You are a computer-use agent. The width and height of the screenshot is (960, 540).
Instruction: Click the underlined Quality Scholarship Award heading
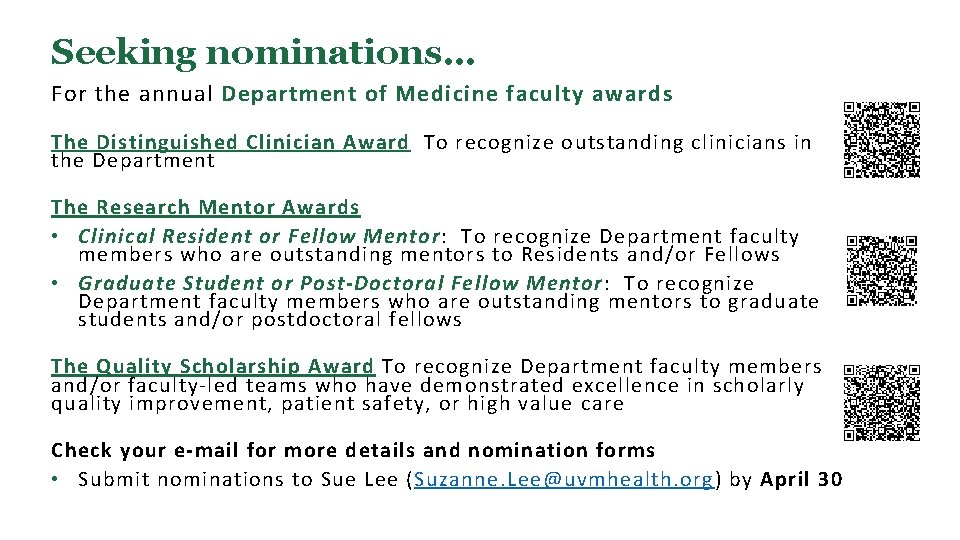coord(212,367)
